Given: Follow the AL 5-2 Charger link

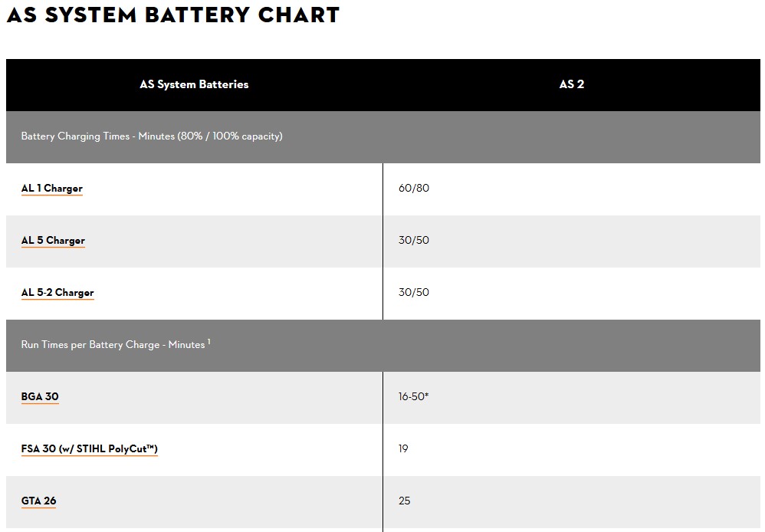Looking at the screenshot, I should pos(57,293).
